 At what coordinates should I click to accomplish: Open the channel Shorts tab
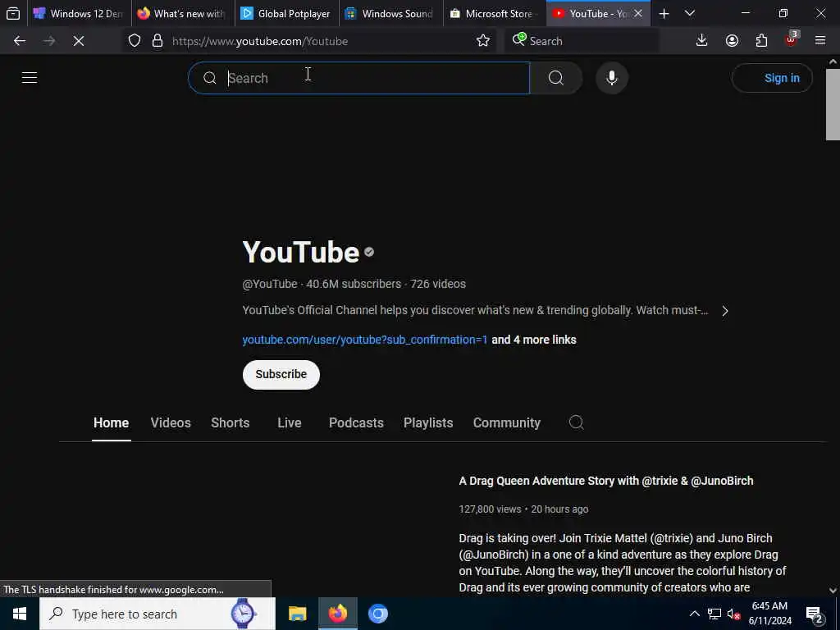coord(231,422)
